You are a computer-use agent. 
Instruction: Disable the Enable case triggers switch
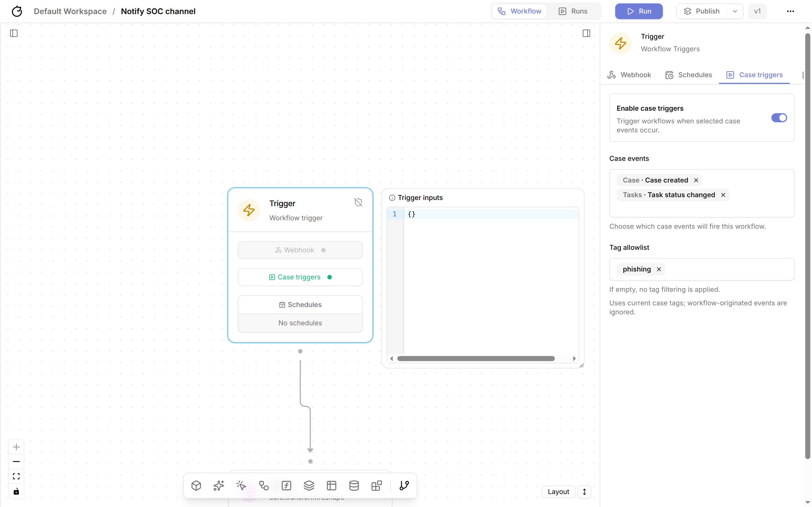[779, 118]
